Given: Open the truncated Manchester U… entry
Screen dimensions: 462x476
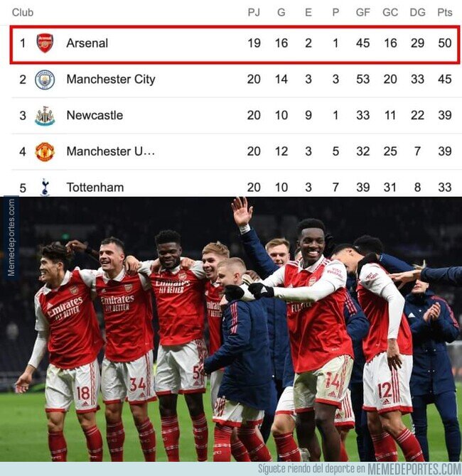Looking at the screenshot, I should [x=111, y=151].
